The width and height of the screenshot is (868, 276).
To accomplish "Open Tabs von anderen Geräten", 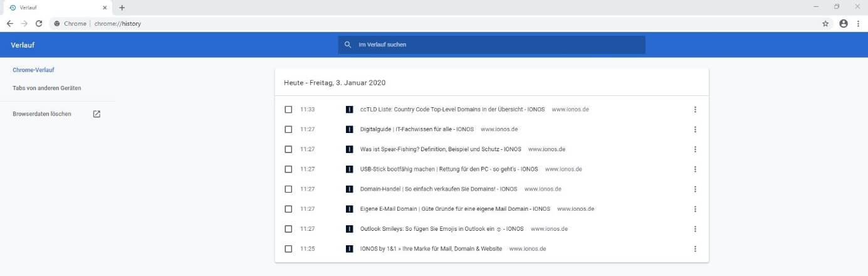I will 47,88.
